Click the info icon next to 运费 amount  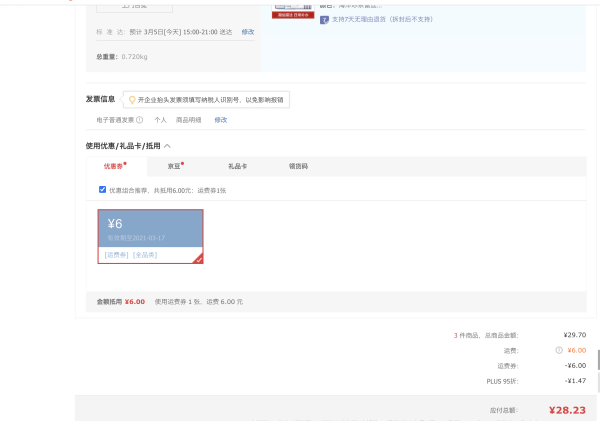(x=559, y=350)
